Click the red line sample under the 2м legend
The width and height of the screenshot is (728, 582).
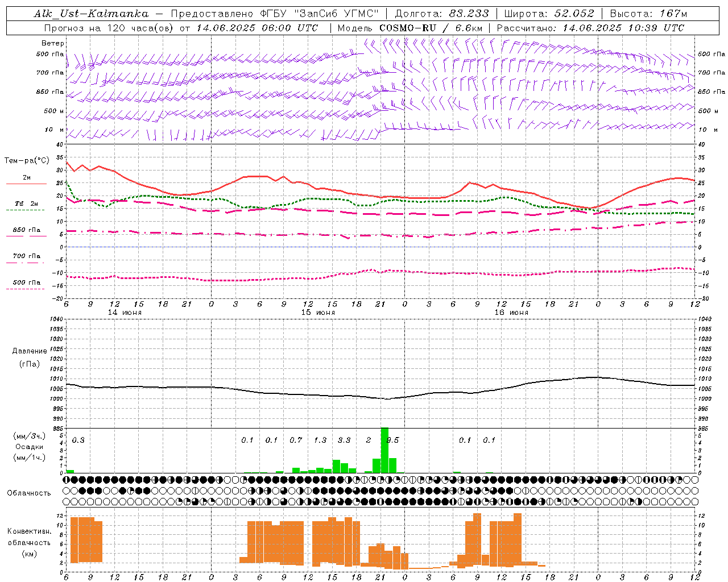(26, 184)
